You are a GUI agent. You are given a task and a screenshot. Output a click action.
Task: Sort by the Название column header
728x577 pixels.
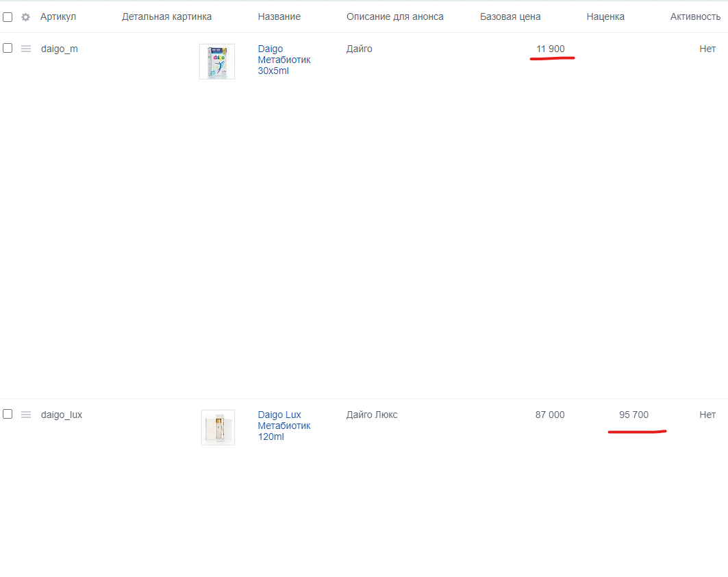[279, 16]
